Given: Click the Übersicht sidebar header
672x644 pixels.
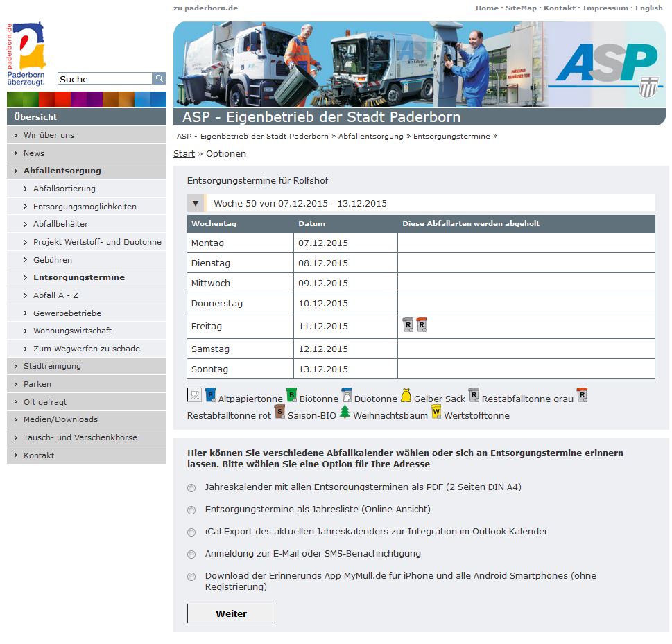Looking at the screenshot, I should click(x=87, y=117).
